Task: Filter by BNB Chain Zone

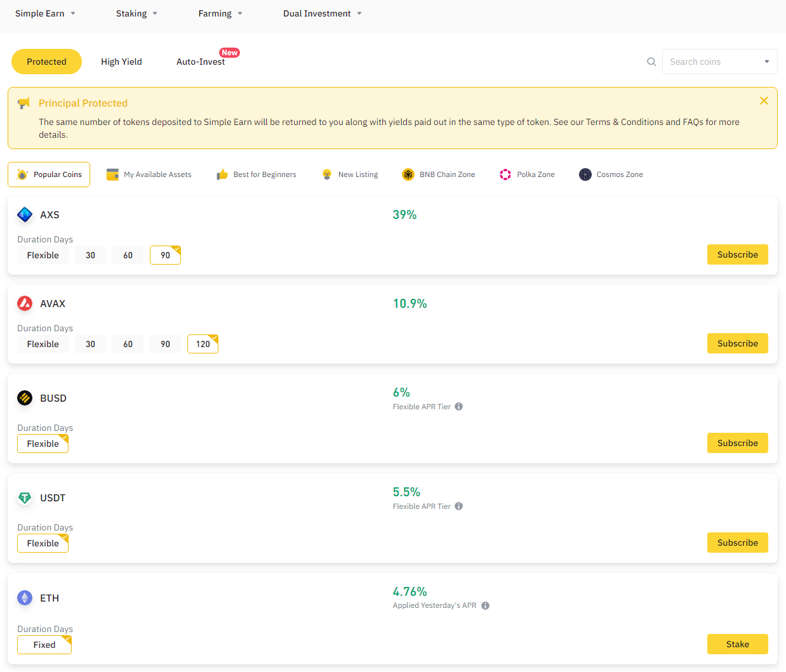Action: (x=439, y=175)
